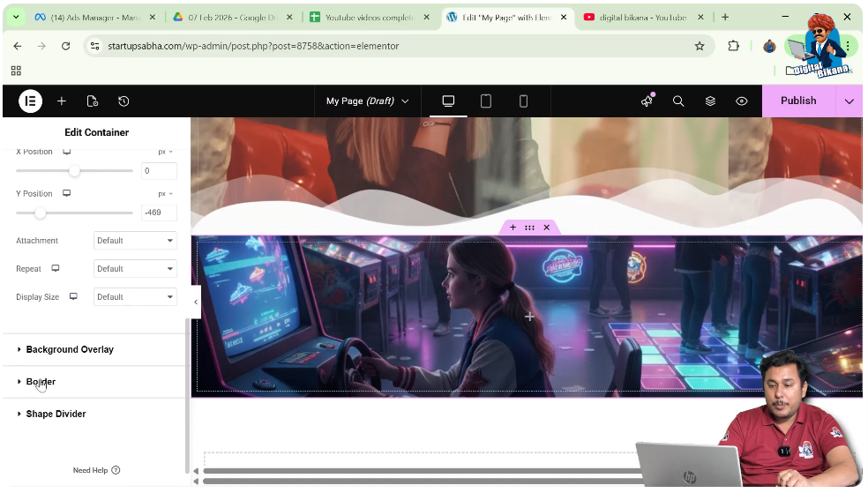Reload the current page
This screenshot has width=868, height=493.
point(66,46)
